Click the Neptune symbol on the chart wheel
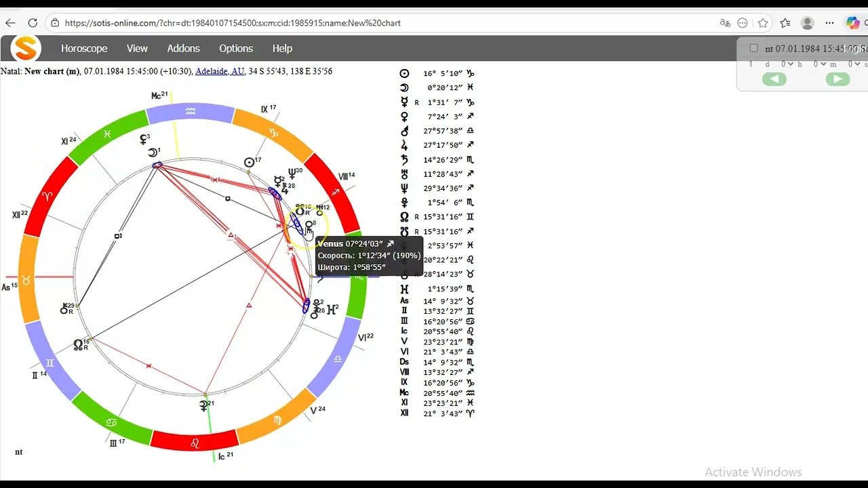The width and height of the screenshot is (868, 488). [x=292, y=174]
